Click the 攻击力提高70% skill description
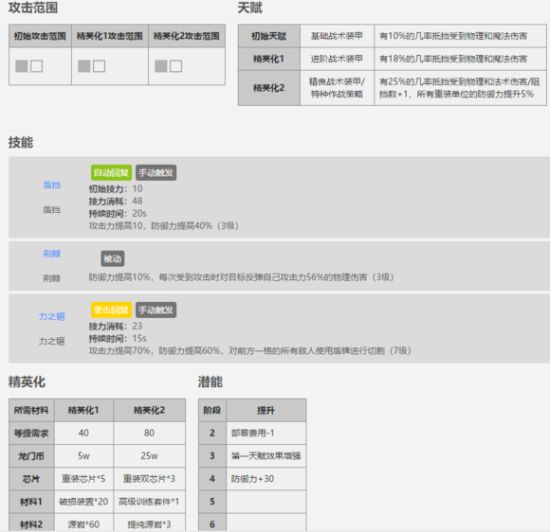This screenshot has width=550, height=532. 250,351
